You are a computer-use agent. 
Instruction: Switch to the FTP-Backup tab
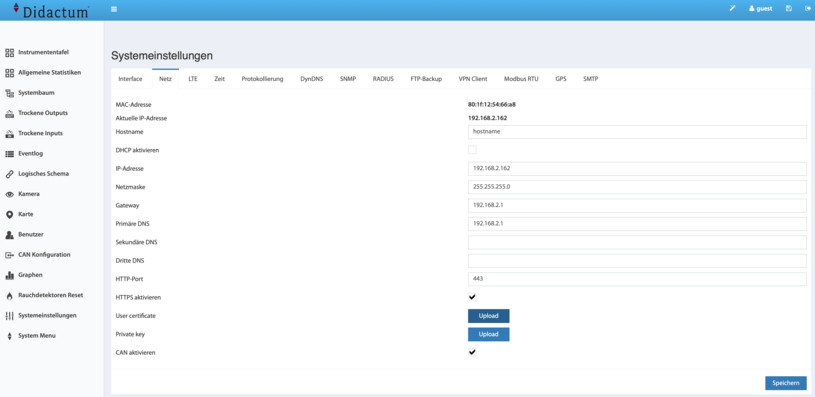pyautogui.click(x=426, y=79)
